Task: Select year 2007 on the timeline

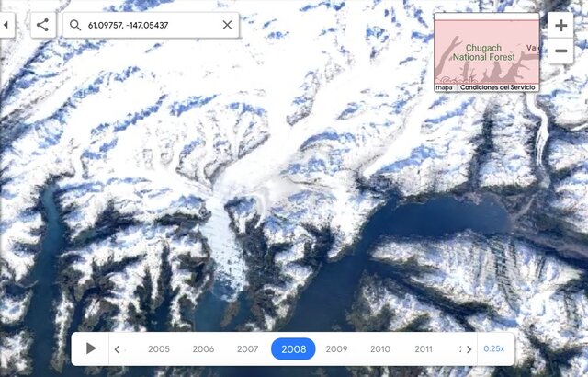Action: point(247,348)
